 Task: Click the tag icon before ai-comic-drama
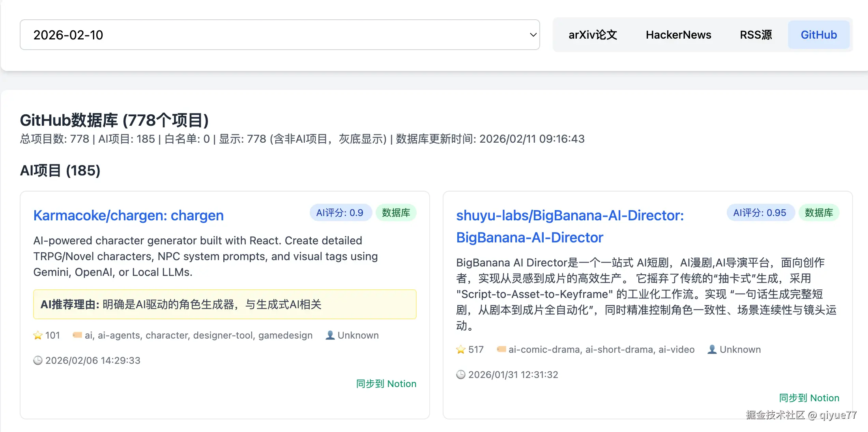[x=501, y=349]
